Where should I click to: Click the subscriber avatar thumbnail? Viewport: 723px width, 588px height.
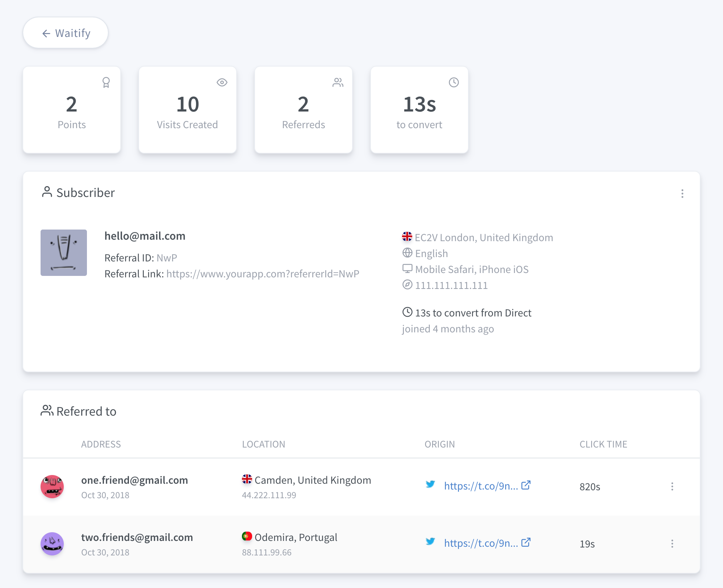coord(64,253)
